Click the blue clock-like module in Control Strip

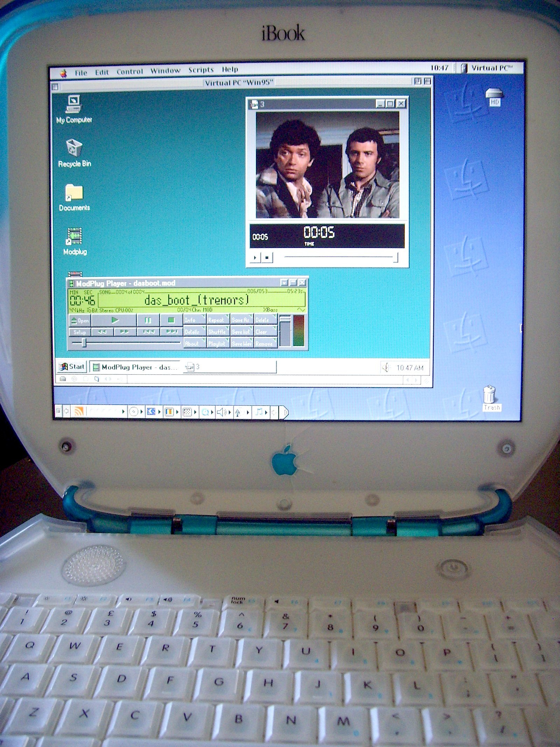(205, 412)
